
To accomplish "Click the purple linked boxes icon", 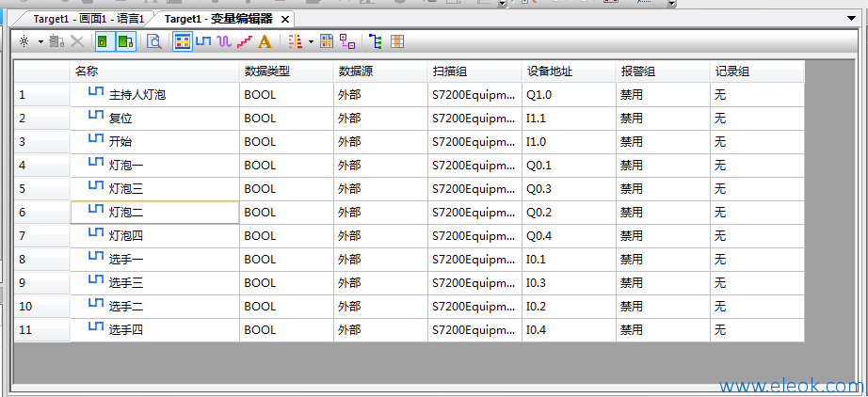I will coord(347,41).
